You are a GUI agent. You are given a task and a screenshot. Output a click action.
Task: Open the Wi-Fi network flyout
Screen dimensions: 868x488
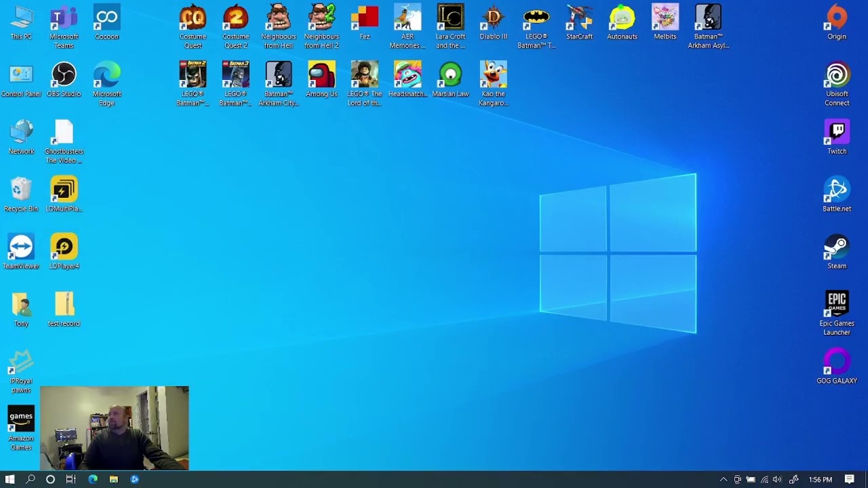(764, 480)
